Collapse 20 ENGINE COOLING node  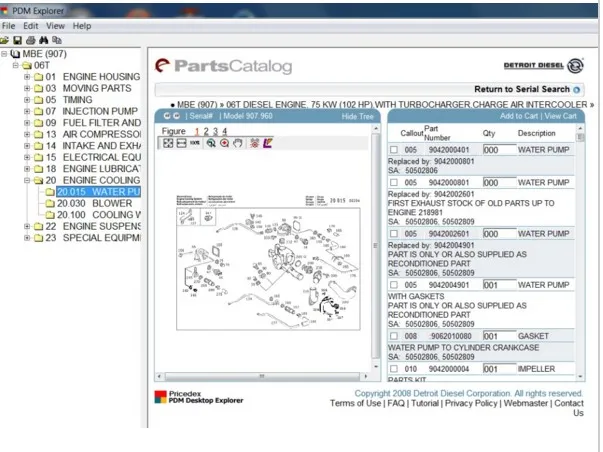27,180
